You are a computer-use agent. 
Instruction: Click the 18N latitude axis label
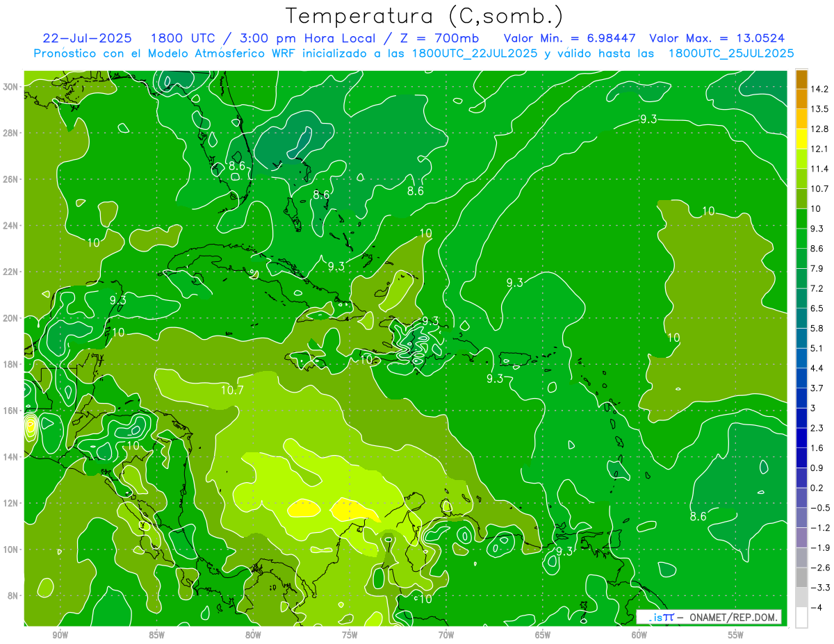[x=11, y=364]
